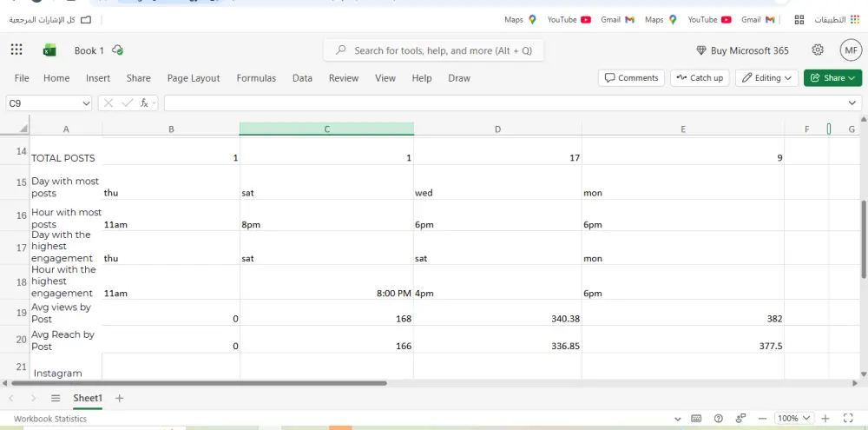Select the cell with 377.5
Viewport: 868px width, 430px height.
[x=683, y=339]
